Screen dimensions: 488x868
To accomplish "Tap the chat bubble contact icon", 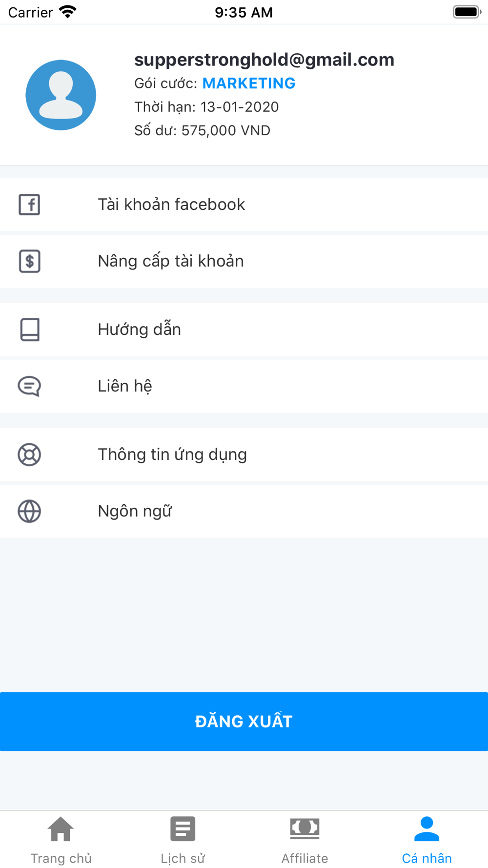I will coord(29,386).
